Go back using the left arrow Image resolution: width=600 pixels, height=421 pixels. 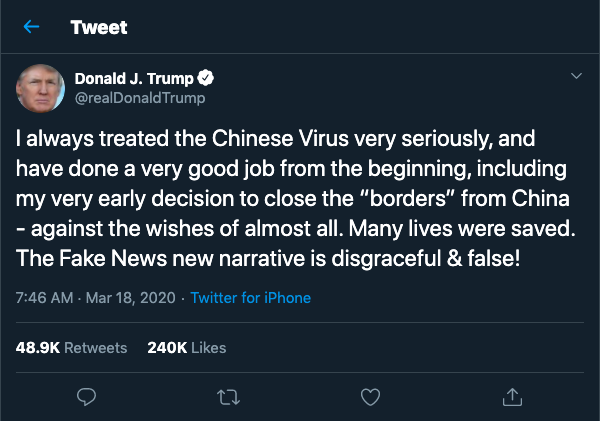(x=31, y=27)
